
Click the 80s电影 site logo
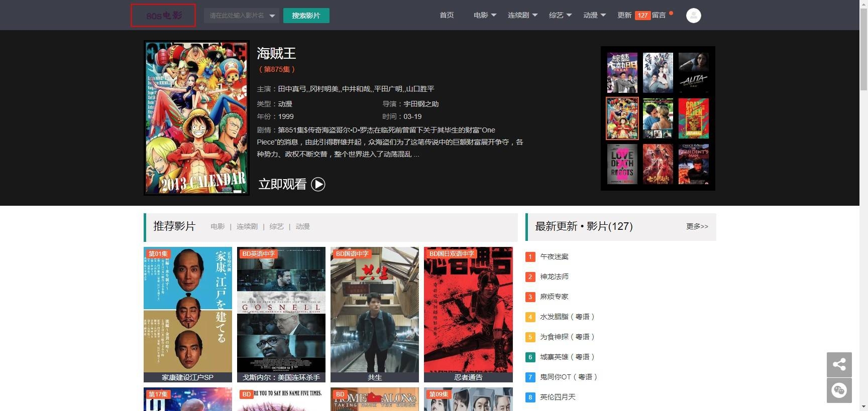pyautogui.click(x=163, y=16)
